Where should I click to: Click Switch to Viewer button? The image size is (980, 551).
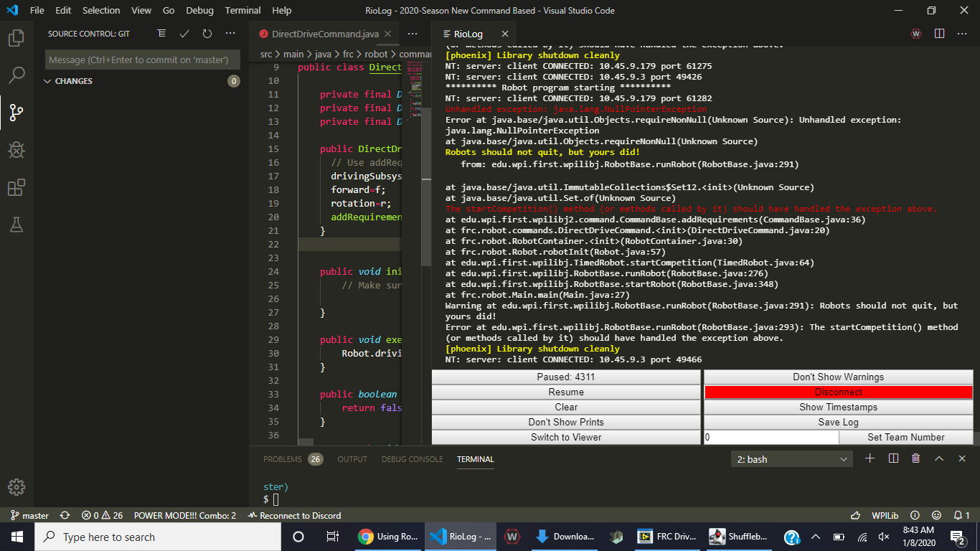point(566,437)
